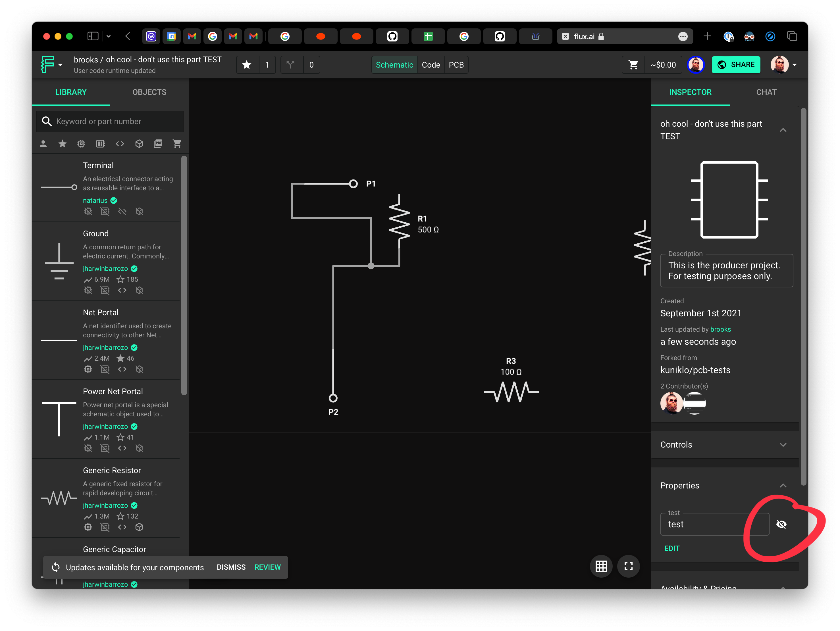Open the Flux logo menu

[x=52, y=64]
